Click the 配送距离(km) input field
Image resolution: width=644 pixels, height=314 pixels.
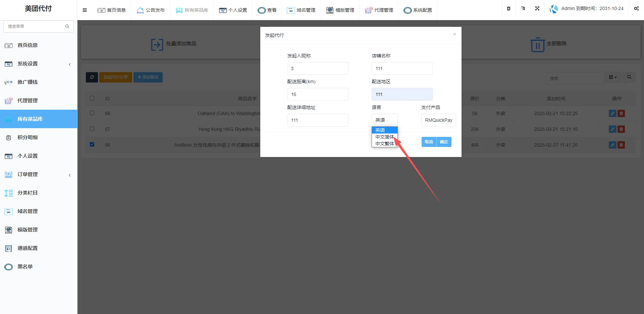coord(318,94)
